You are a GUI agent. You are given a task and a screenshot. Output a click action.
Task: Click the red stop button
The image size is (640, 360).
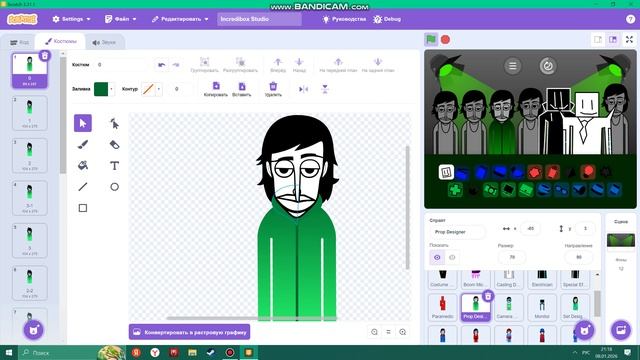click(445, 40)
